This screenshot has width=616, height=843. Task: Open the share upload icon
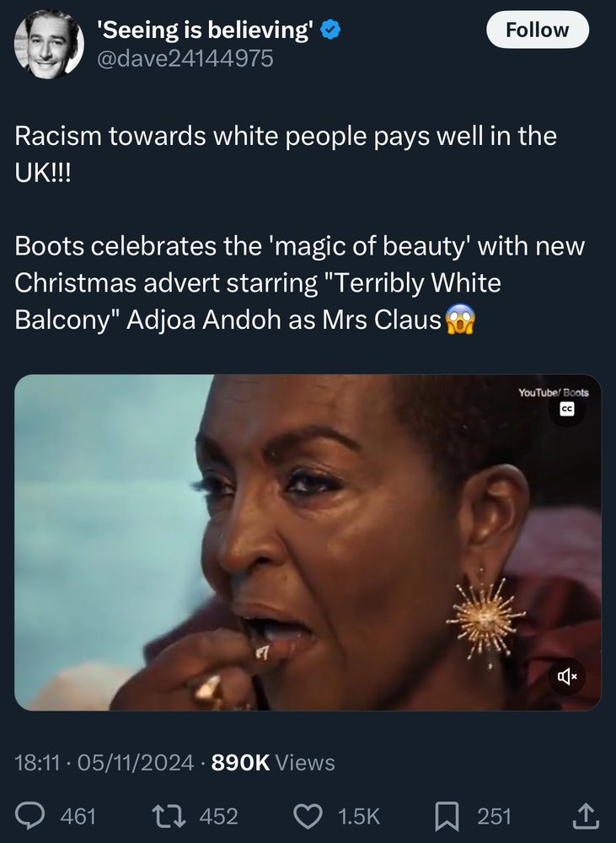pos(585,815)
